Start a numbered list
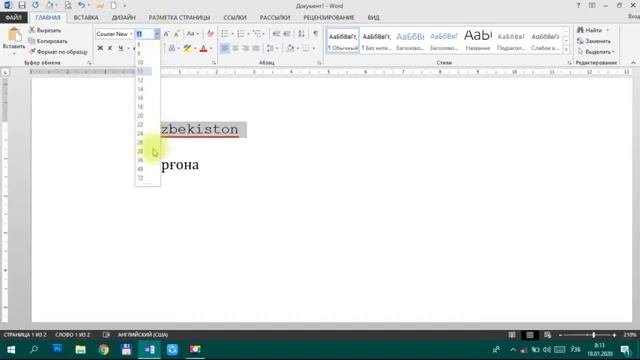Screen dimensions: 640x360 click(x=241, y=34)
